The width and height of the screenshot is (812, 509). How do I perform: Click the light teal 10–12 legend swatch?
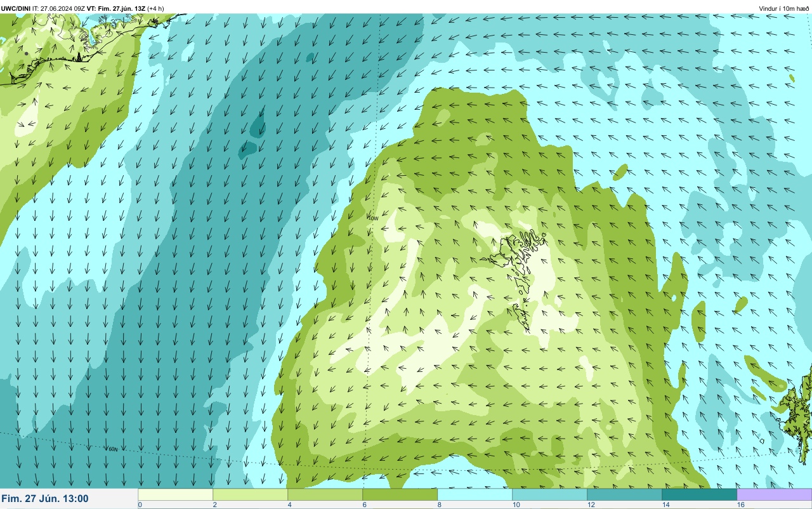(x=550, y=494)
